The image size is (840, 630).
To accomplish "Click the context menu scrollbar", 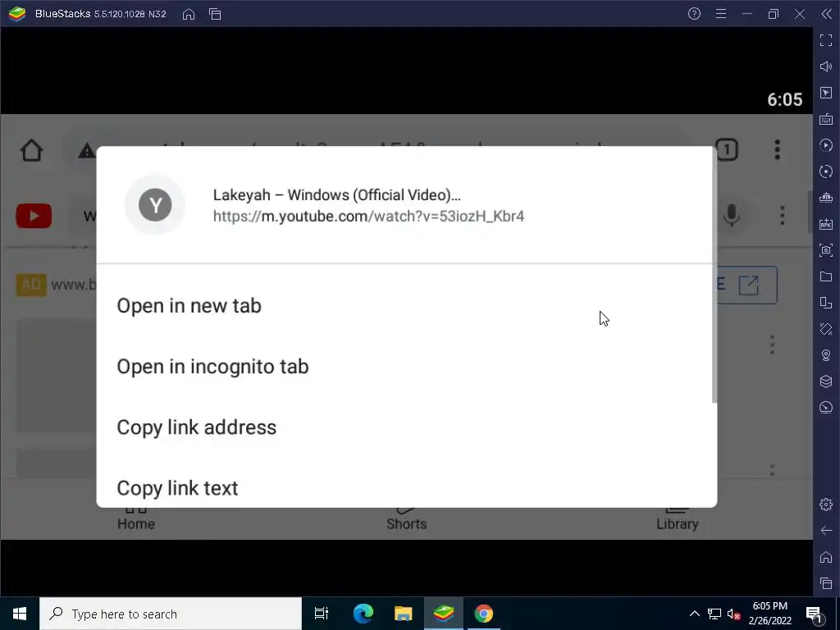I will coord(714,276).
